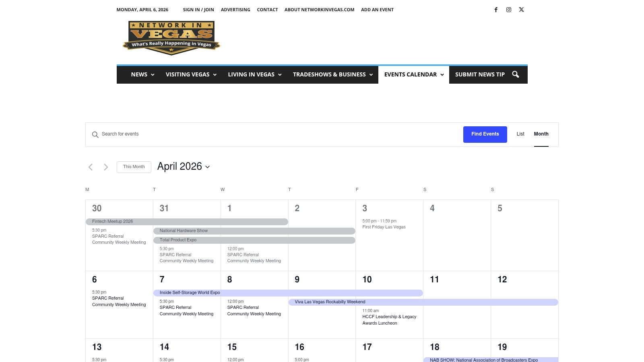Screen dimensions: 644x362
Task: Keep the Month view selected
Action: pos(541,134)
